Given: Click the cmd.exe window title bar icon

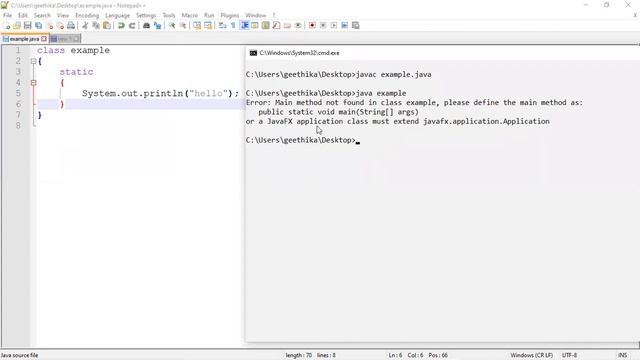Looking at the screenshot, I should pos(253,53).
